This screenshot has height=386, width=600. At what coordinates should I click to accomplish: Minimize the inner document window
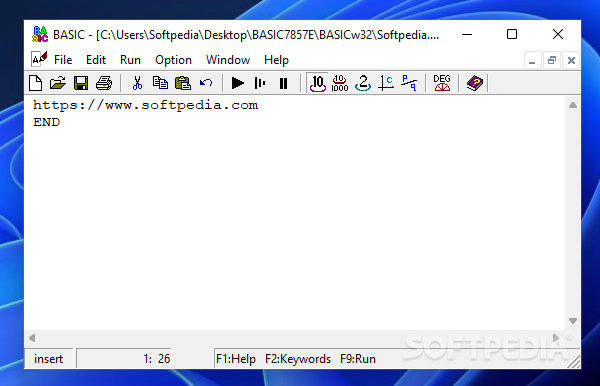click(x=532, y=60)
